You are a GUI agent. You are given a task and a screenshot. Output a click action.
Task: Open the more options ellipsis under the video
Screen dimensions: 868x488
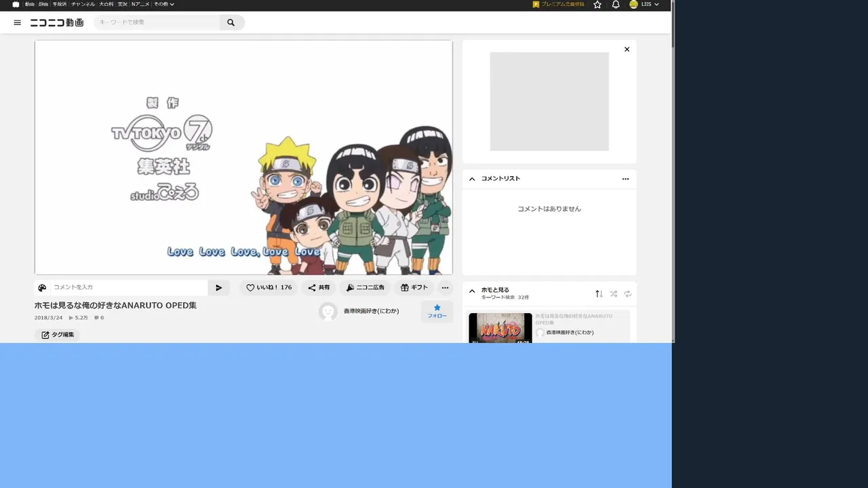point(445,287)
